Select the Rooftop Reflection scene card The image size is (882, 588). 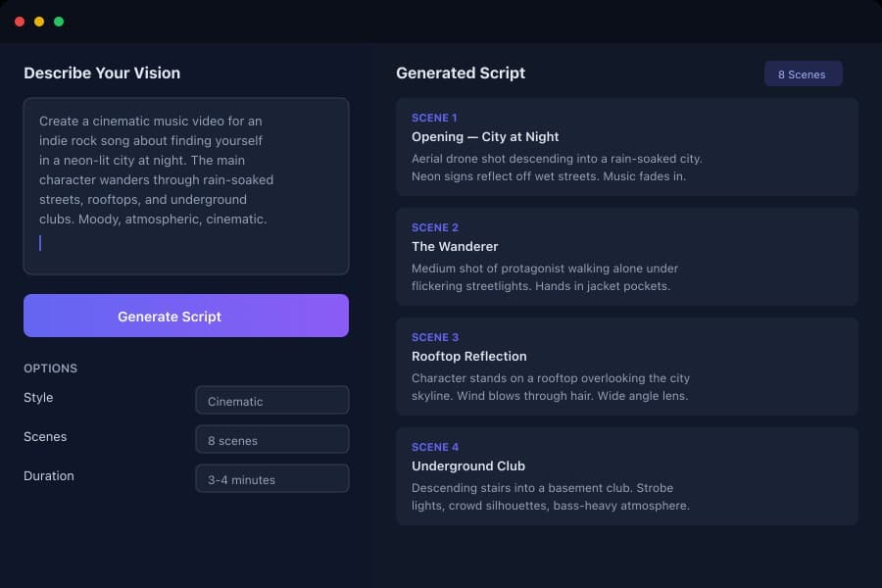[x=627, y=366]
